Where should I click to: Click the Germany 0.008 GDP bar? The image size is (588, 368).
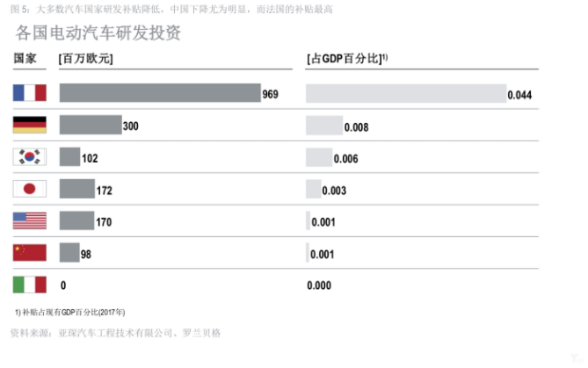(x=324, y=126)
